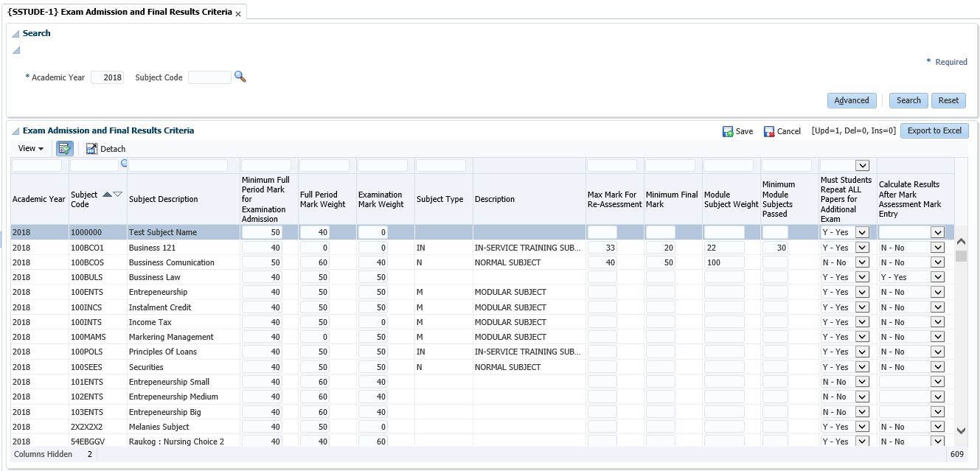Screen dimensions: 980x471
Task: Click the table scrollbar down arrow
Action: pyautogui.click(x=961, y=430)
